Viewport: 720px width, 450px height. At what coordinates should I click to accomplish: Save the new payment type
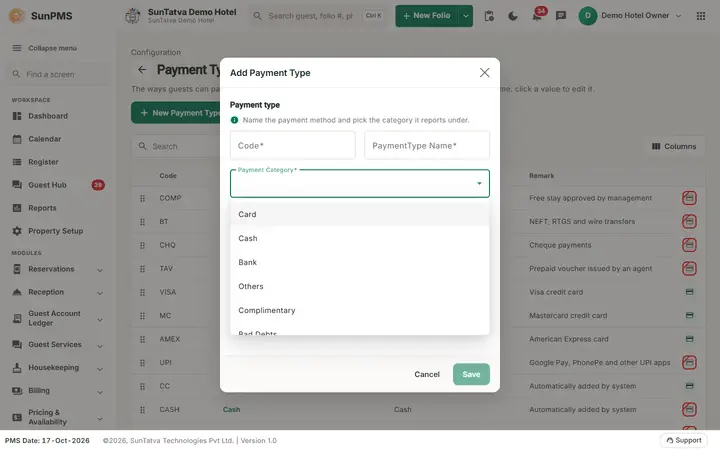pos(471,374)
